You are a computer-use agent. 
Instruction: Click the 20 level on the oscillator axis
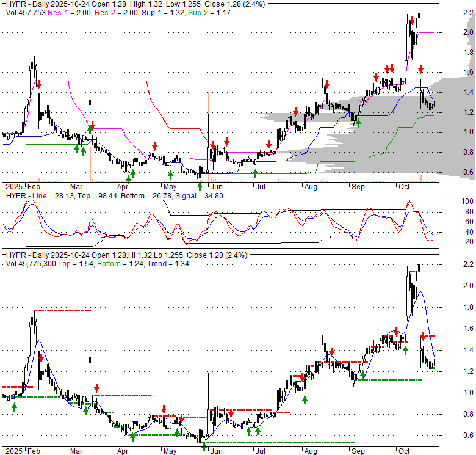469,242
